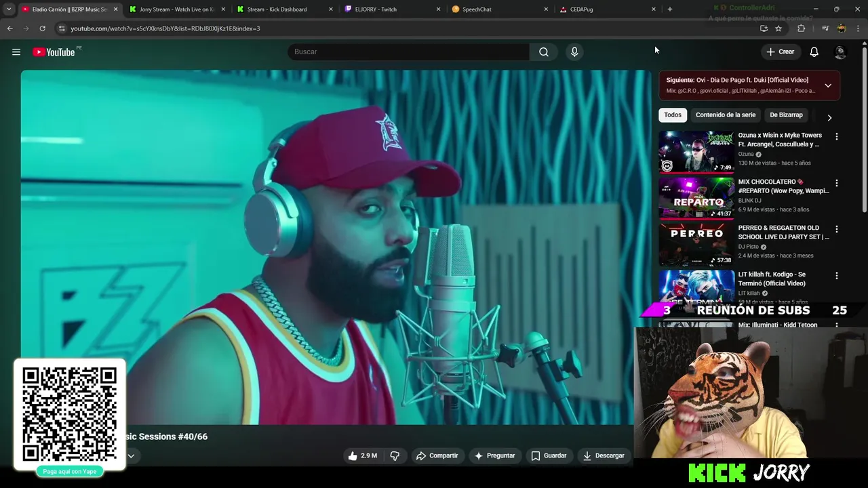Open new browser tab
The height and width of the screenshot is (488, 868).
coord(670,9)
